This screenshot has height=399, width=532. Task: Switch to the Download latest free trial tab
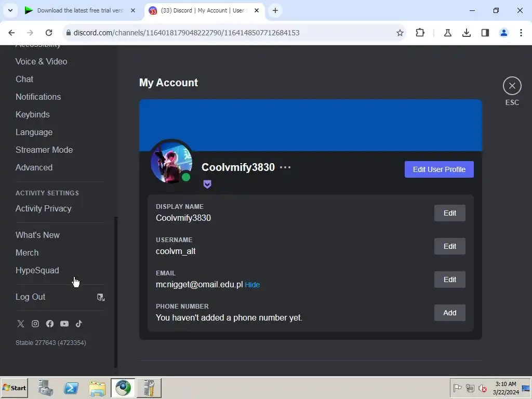(x=79, y=10)
